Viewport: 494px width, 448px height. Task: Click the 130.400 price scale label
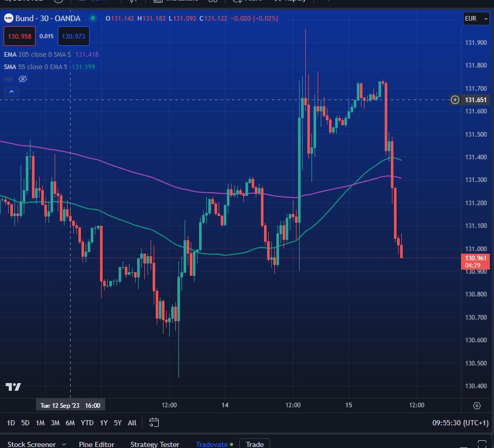tap(476, 386)
